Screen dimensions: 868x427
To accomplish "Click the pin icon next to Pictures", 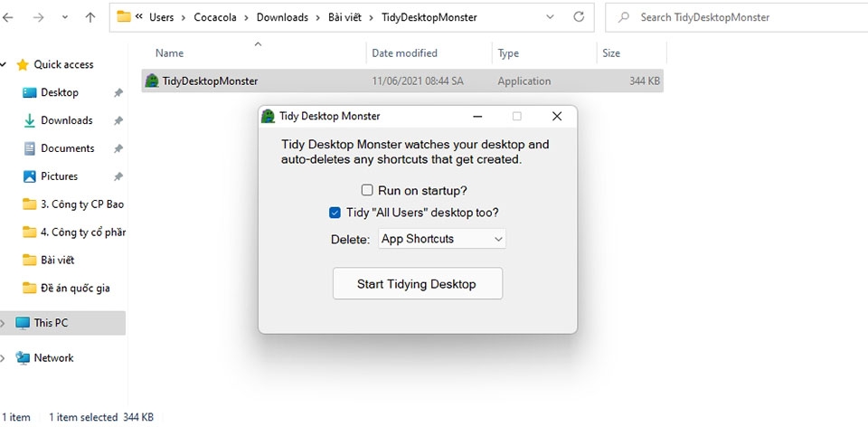I will point(118,176).
